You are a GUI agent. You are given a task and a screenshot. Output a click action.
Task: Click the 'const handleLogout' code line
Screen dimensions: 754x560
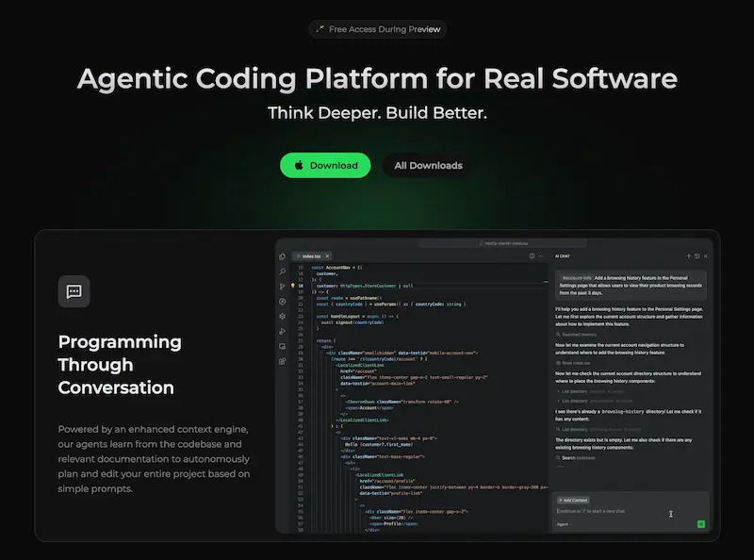[357, 317]
